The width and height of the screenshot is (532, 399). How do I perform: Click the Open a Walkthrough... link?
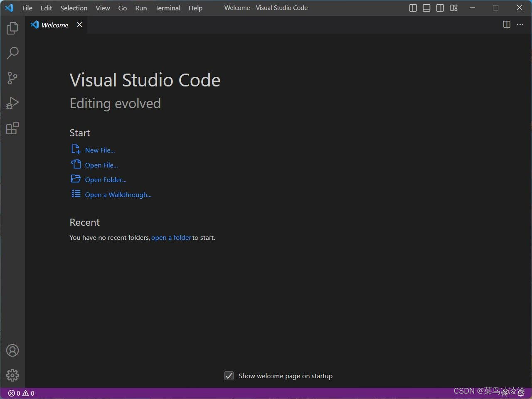[x=118, y=195]
